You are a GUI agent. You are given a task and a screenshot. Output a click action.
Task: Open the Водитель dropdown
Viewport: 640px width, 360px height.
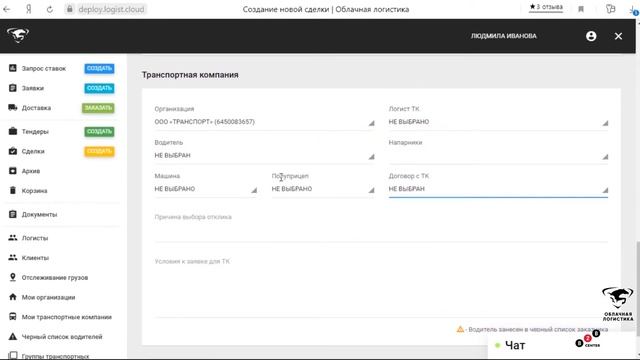(x=264, y=156)
